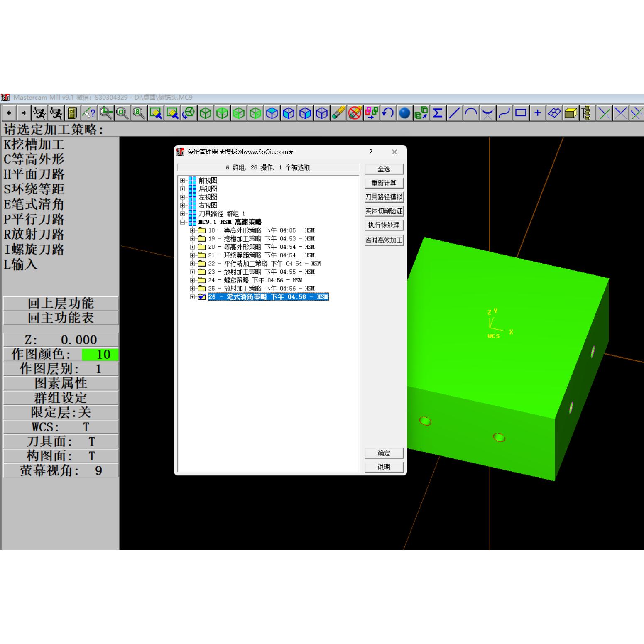Expand the 右视图 group
644x644 pixels.
(182, 206)
